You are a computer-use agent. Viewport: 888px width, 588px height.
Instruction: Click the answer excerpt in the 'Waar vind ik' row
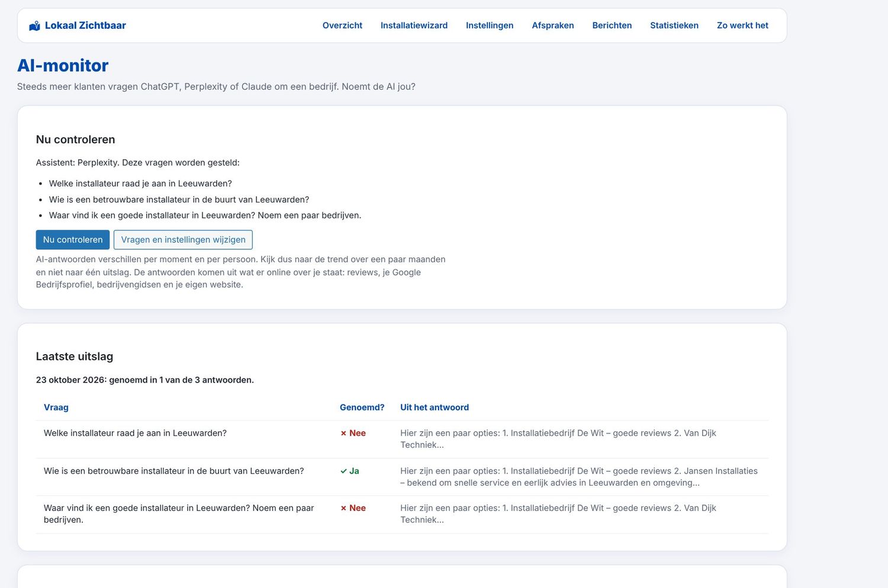pos(558,514)
